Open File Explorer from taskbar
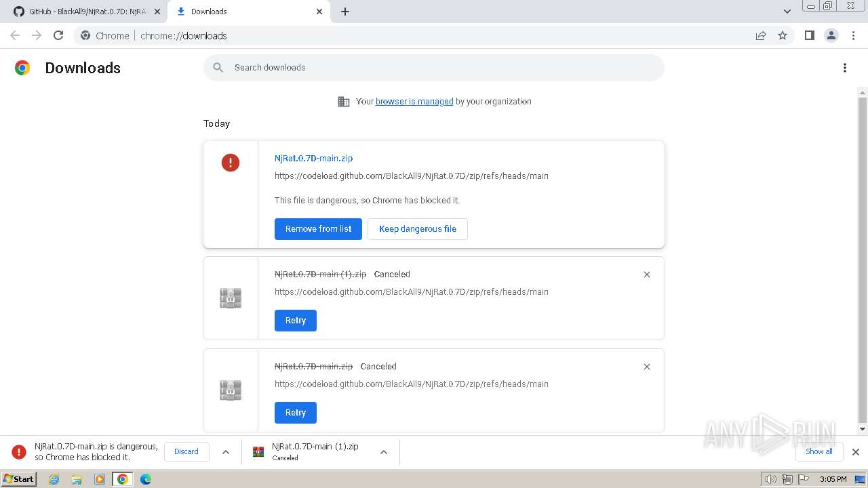Image resolution: width=868 pixels, height=488 pixels. (x=77, y=479)
